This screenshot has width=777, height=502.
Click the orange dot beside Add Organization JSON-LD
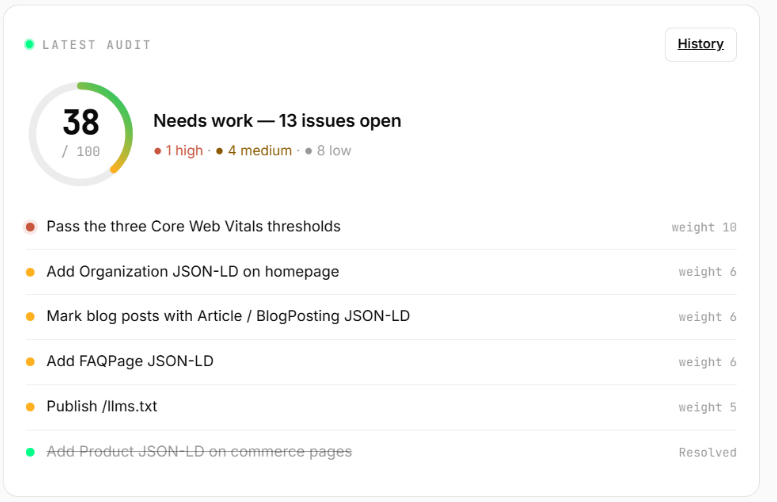pos(30,272)
